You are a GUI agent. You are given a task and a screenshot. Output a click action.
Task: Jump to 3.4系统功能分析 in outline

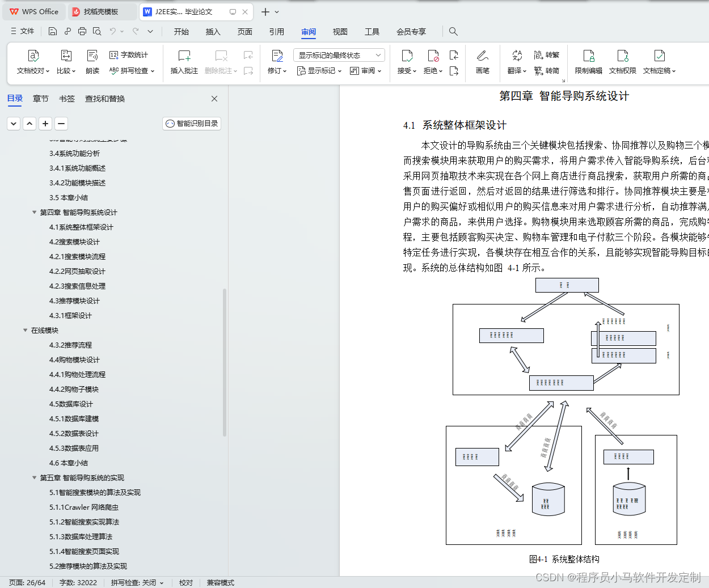click(74, 154)
